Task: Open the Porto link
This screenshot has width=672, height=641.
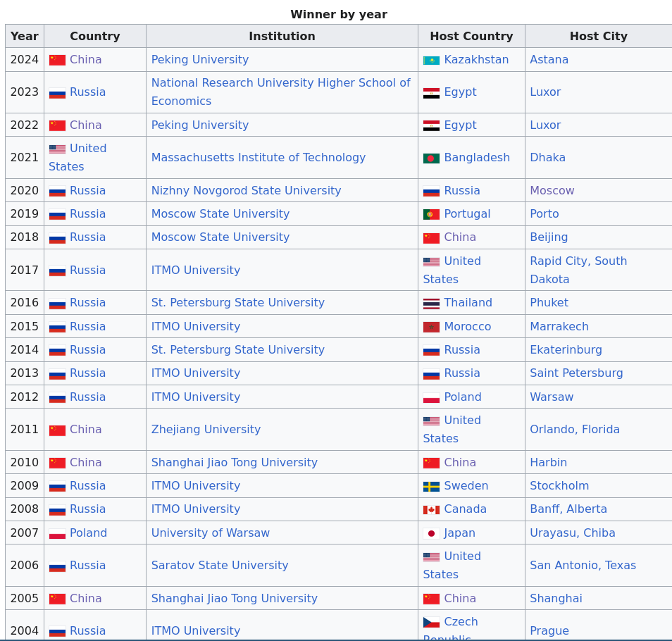Action: tap(545, 214)
